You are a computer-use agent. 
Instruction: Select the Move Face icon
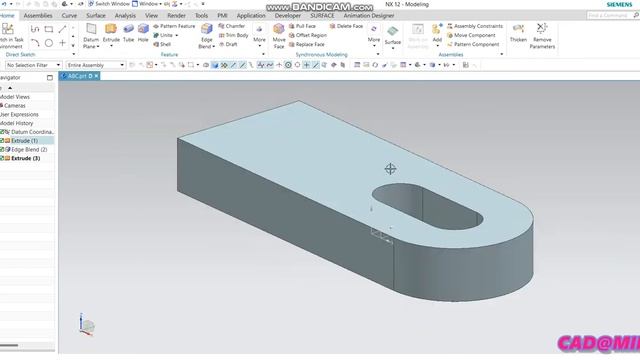pos(279,29)
